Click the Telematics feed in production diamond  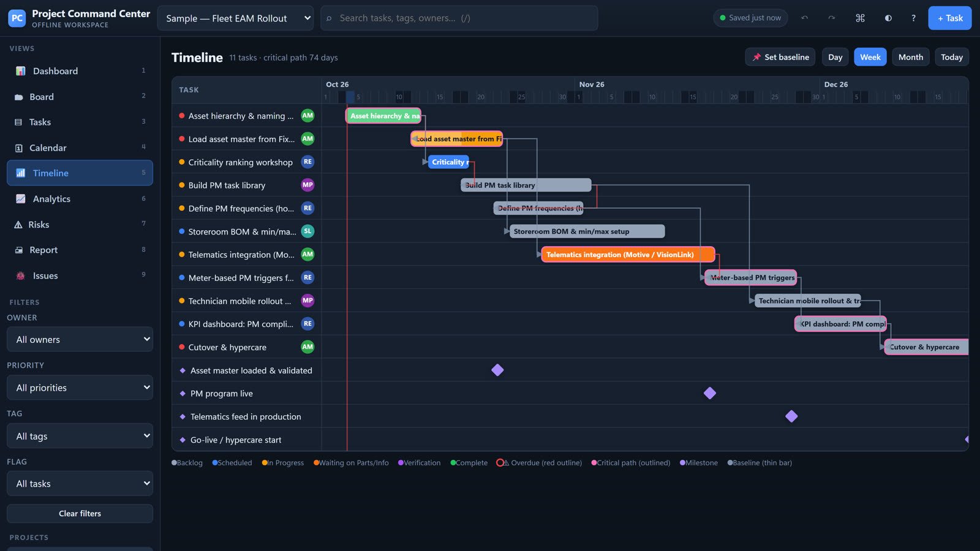(791, 416)
